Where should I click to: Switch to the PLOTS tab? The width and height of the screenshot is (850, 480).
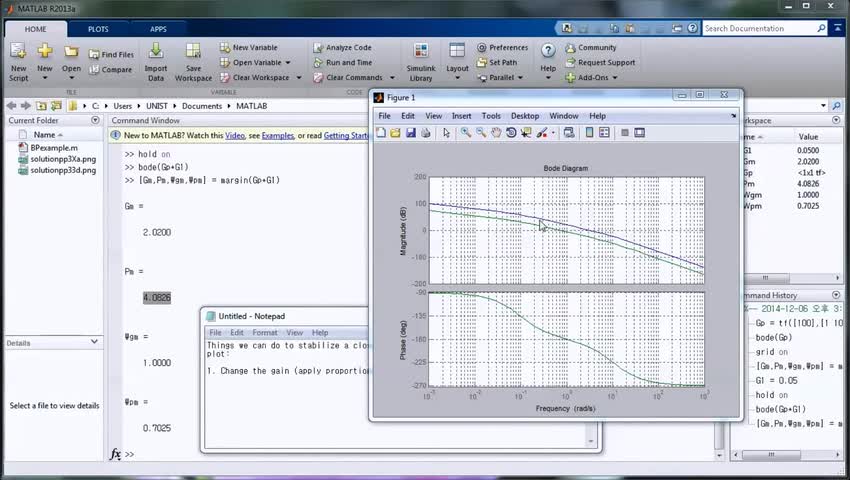98,29
